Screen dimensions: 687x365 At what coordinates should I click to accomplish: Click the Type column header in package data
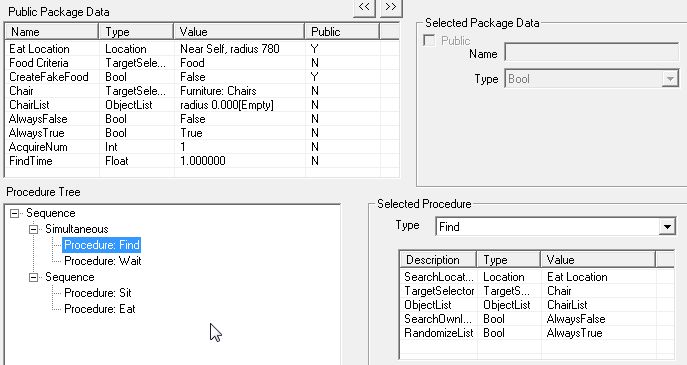click(136, 32)
